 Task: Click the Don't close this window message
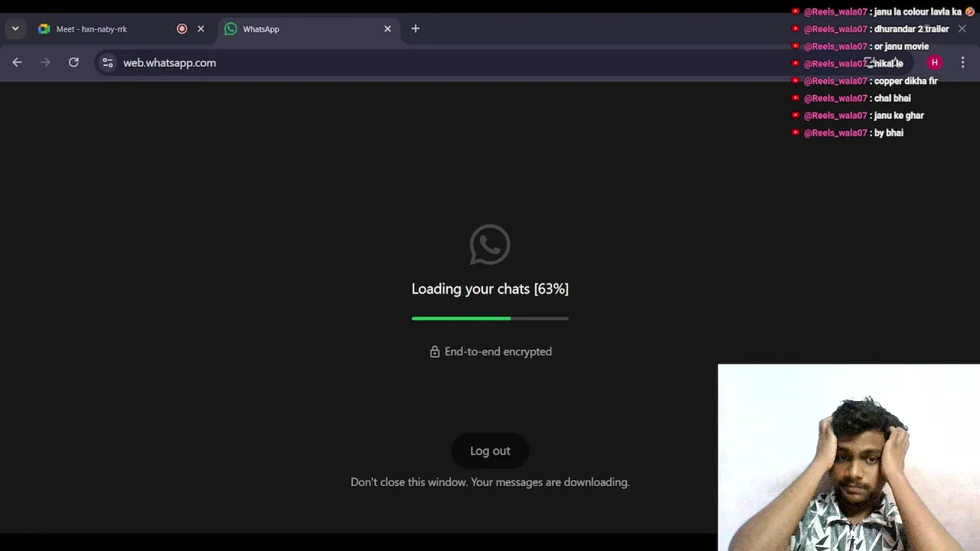point(490,482)
